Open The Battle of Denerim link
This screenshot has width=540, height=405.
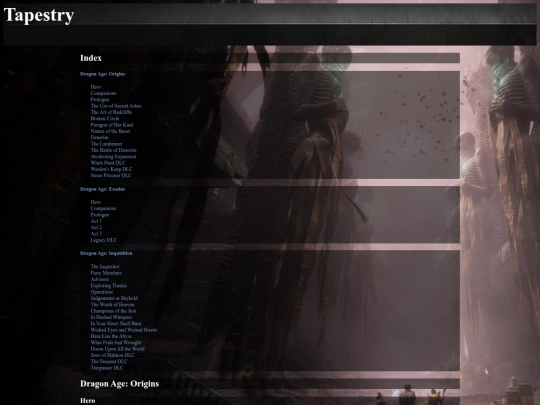[x=114, y=150]
